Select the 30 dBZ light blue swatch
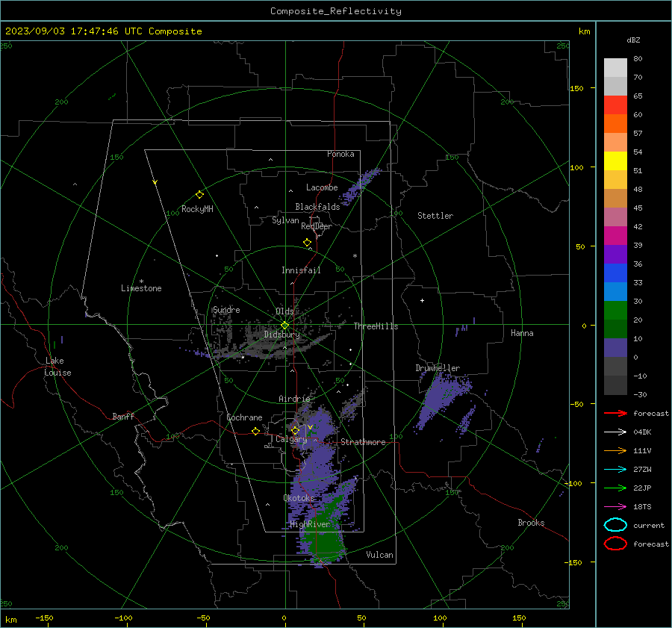The image size is (672, 628). [x=615, y=291]
